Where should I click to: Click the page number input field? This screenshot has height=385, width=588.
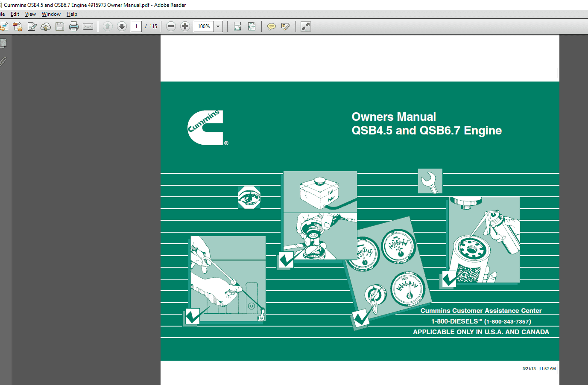click(136, 26)
